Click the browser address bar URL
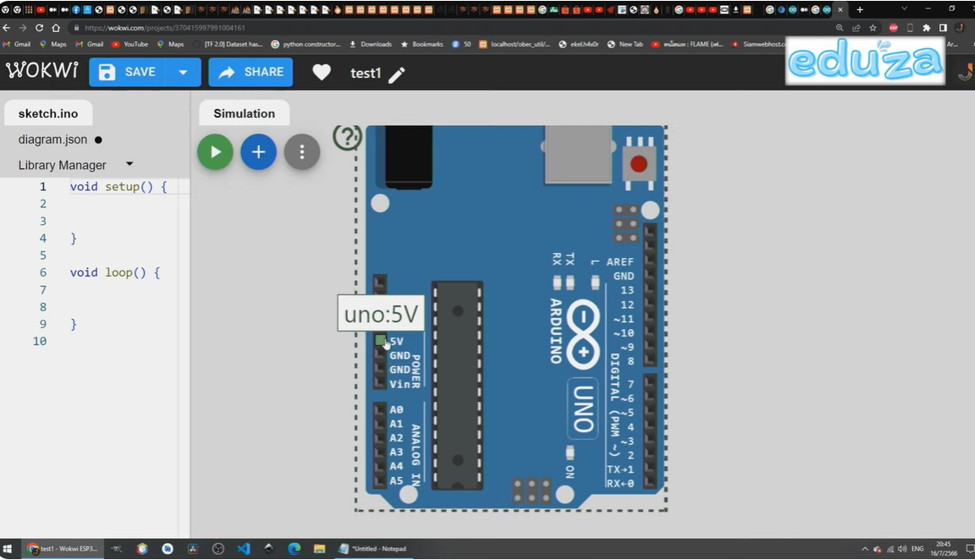 [165, 28]
